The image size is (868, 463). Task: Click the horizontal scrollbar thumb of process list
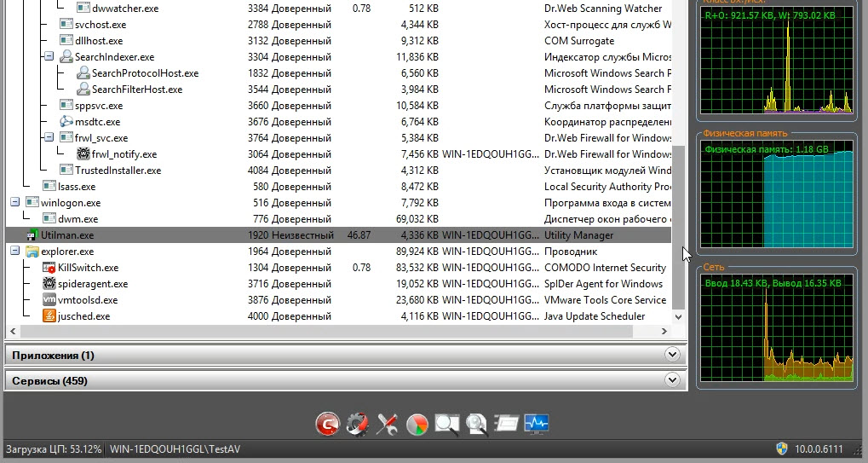pyautogui.click(x=327, y=331)
